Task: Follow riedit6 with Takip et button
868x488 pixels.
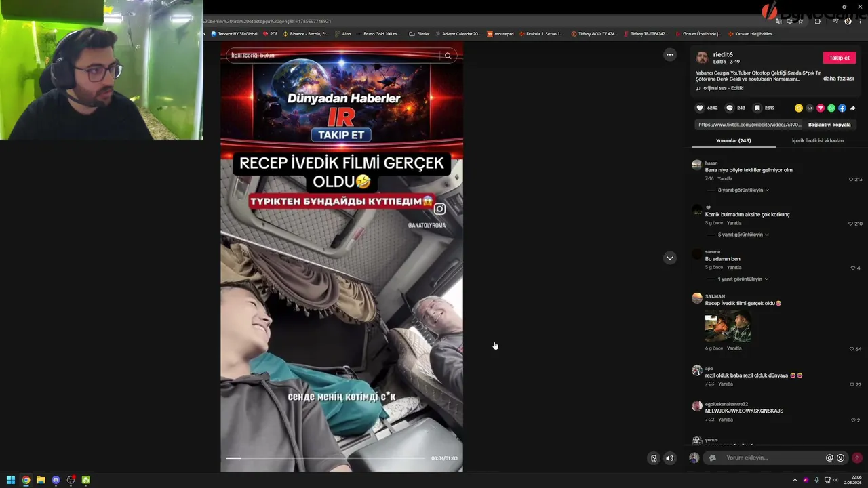Action: (x=840, y=58)
